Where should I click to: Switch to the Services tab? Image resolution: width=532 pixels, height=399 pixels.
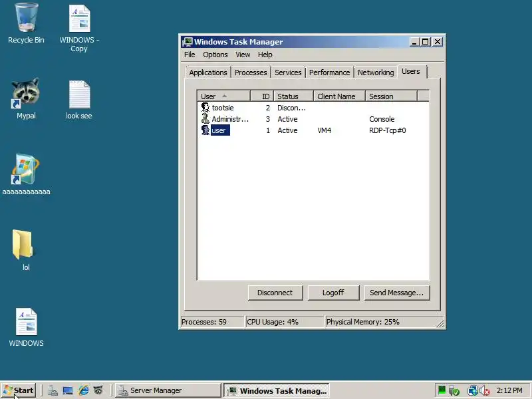point(288,72)
